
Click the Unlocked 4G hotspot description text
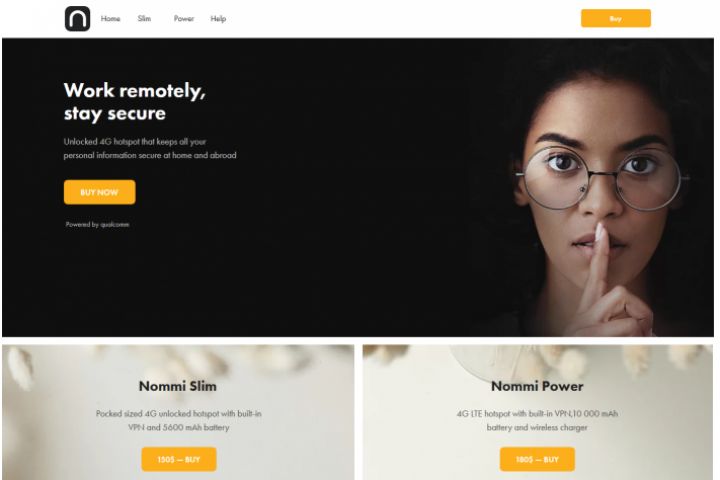point(150,148)
